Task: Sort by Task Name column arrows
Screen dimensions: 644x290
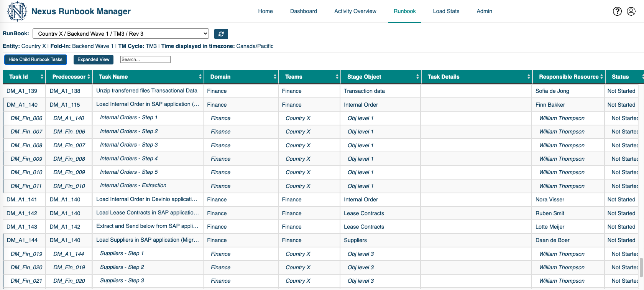Action: [200, 77]
